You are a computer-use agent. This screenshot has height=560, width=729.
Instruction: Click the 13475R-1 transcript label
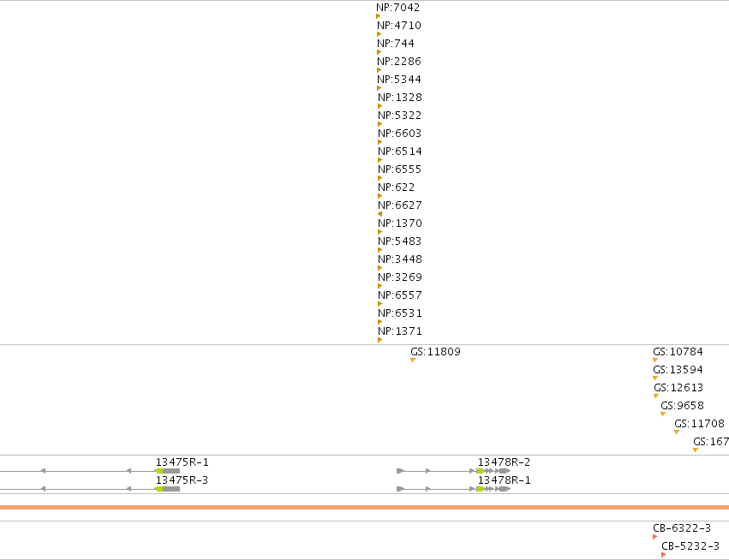coord(182,462)
